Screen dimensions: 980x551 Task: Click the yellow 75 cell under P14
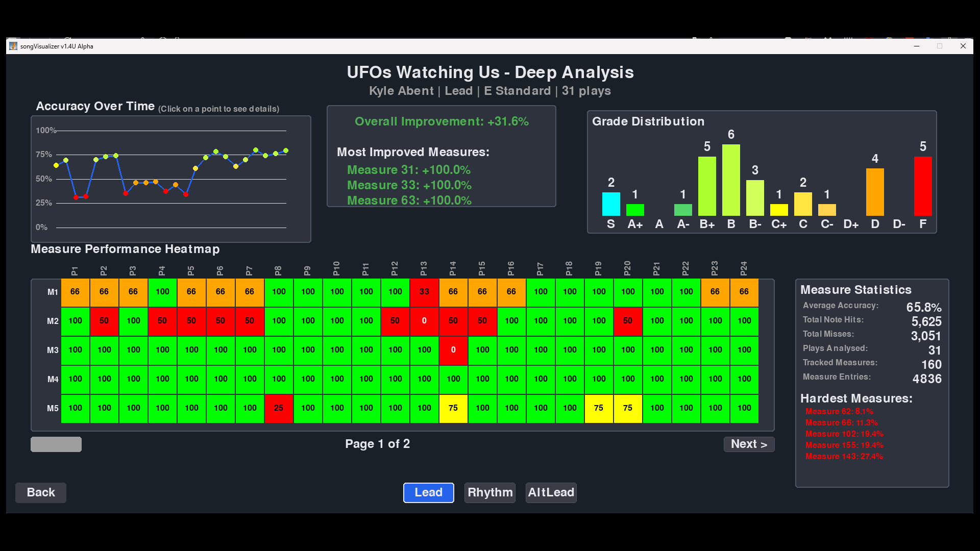[453, 408]
